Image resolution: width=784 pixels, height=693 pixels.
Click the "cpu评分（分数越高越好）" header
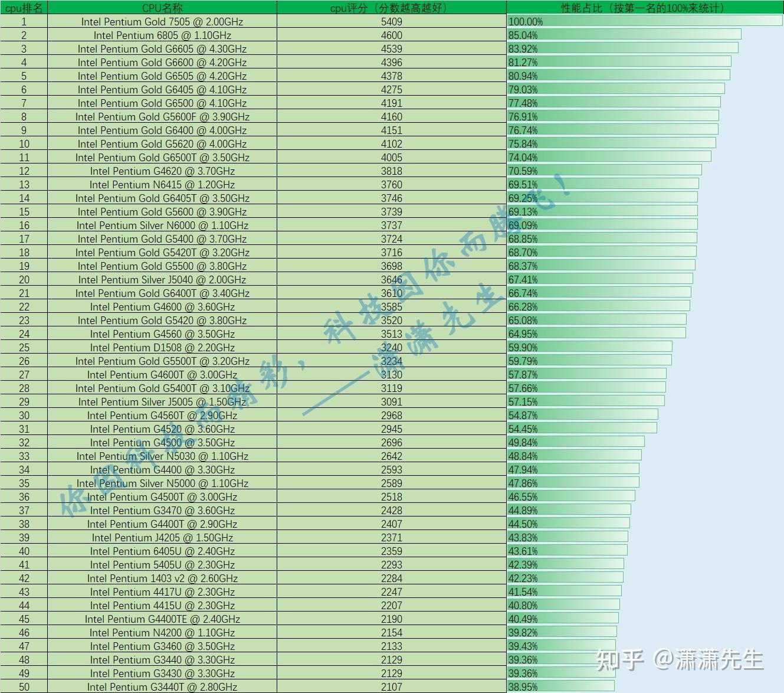(x=392, y=8)
